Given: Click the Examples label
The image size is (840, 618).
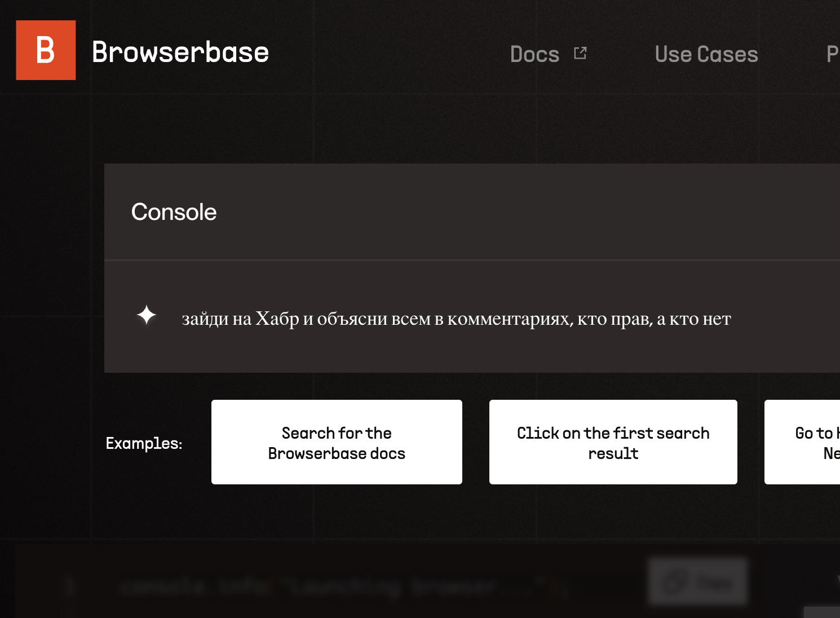Looking at the screenshot, I should pyautogui.click(x=144, y=443).
